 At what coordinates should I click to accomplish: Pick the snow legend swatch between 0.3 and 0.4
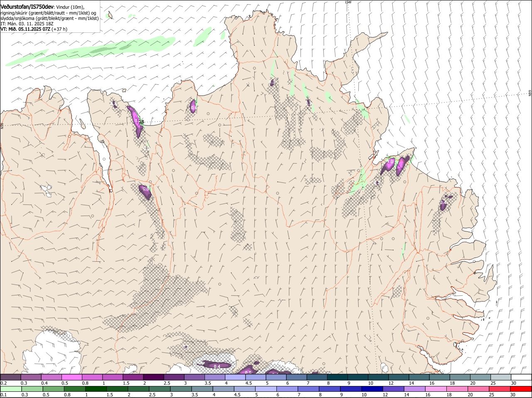[31, 377]
